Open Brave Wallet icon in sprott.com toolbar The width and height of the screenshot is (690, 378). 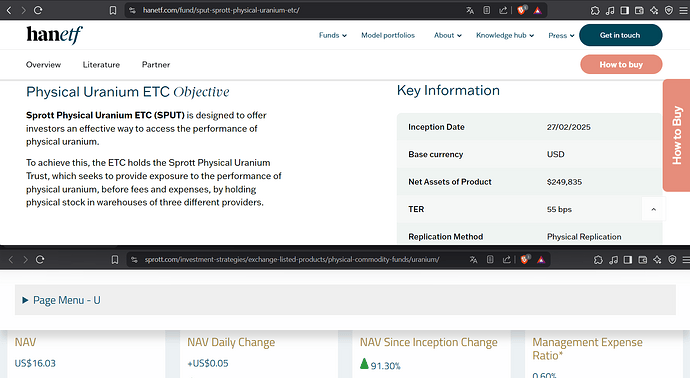[x=642, y=260]
